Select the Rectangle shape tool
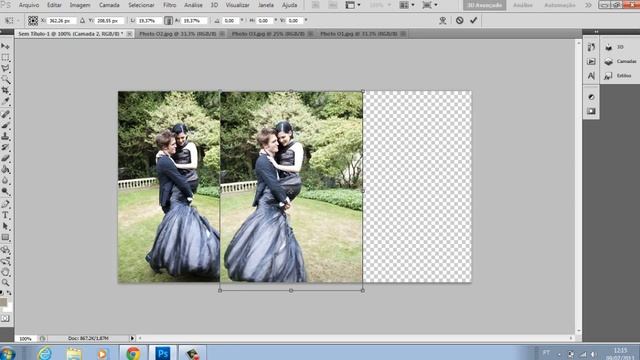 click(x=5, y=237)
